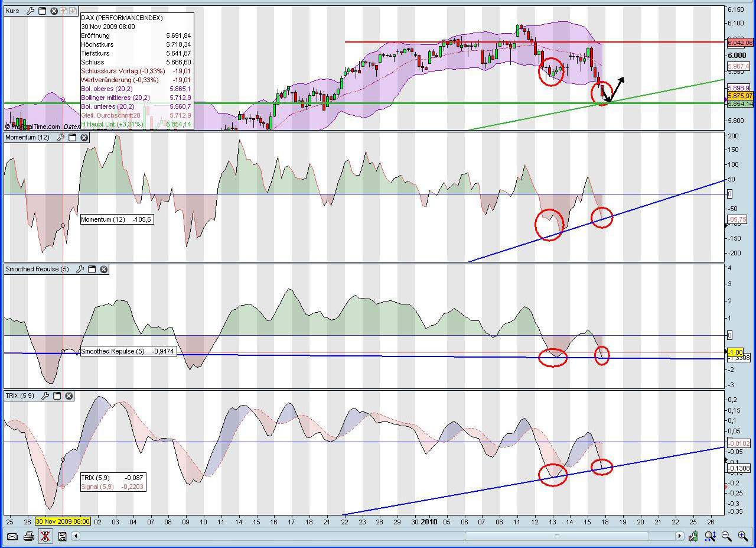The image size is (756, 548).
Task: Click the report/news document icon
Action: click(x=63, y=537)
